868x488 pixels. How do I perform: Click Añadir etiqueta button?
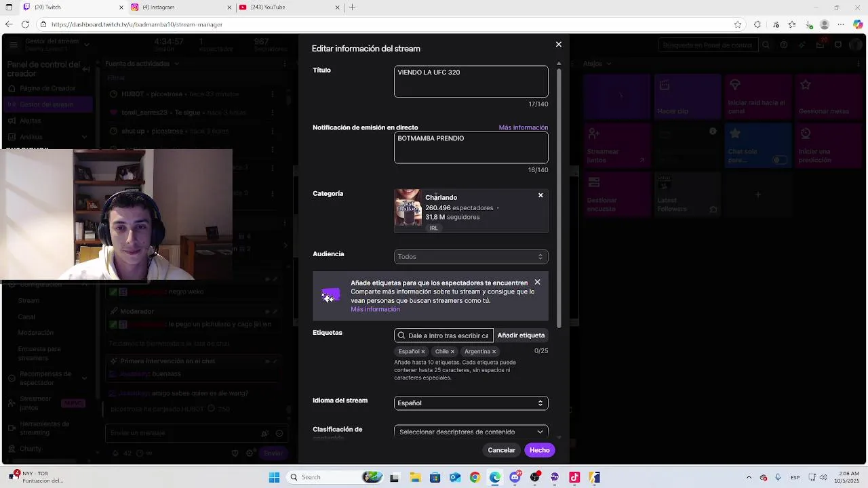[521, 335]
